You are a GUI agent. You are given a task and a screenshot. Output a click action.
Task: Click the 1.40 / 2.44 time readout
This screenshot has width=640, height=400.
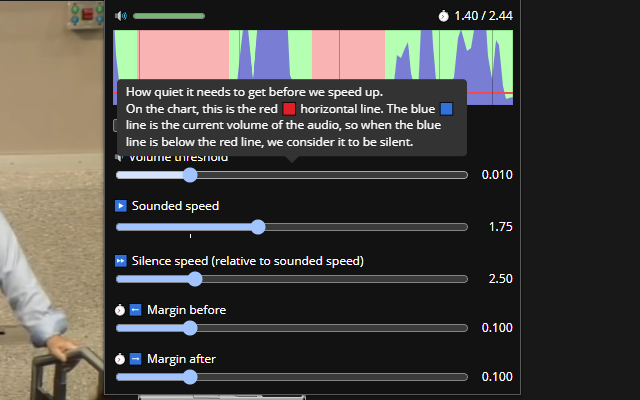[483, 16]
